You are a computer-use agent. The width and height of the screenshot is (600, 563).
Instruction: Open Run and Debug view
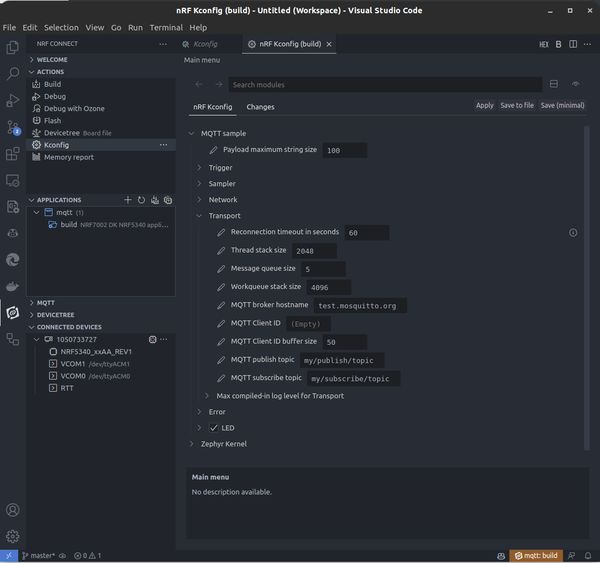(x=13, y=100)
